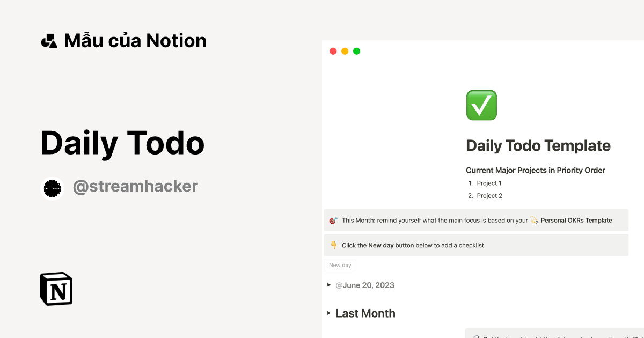Click the pointing finger emoji in the callout
Screen dimensions: 644x338
click(x=334, y=245)
